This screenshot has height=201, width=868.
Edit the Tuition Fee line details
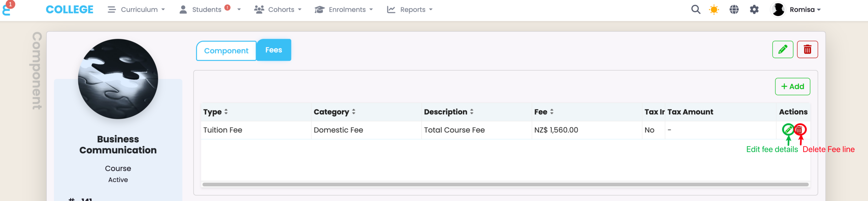[788, 129]
